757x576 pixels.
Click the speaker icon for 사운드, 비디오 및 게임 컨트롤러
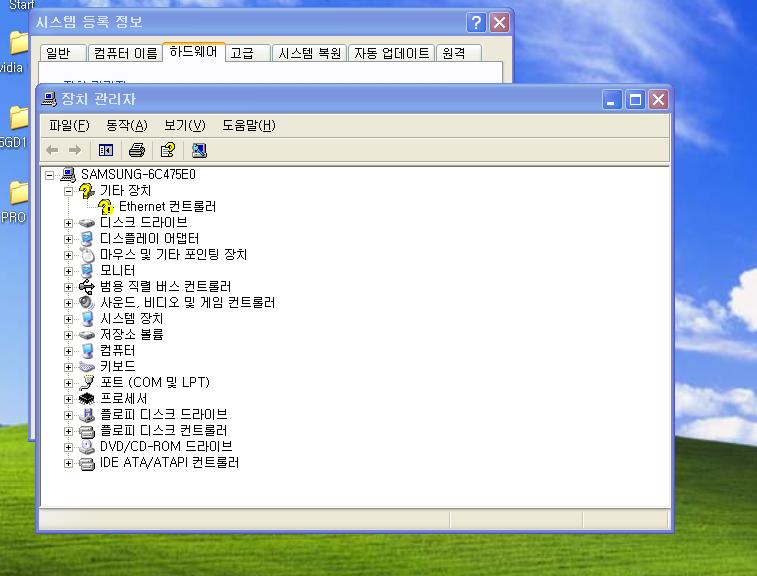[x=87, y=302]
